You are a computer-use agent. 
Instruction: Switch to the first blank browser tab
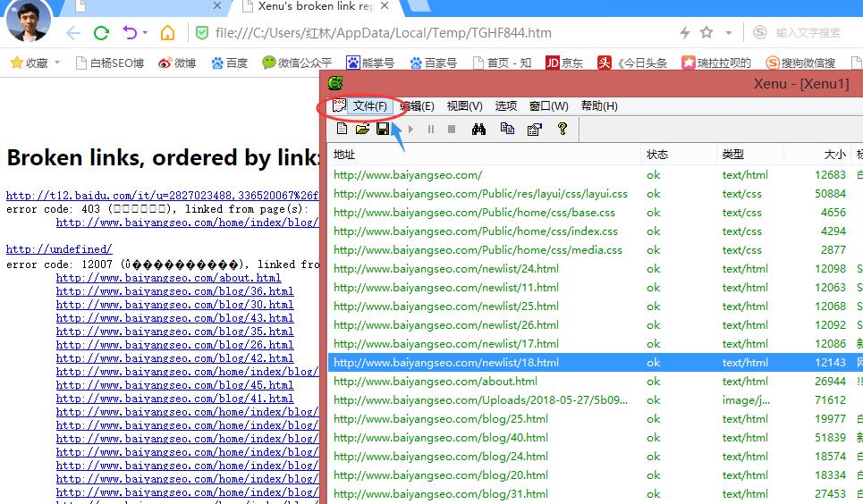point(143,6)
